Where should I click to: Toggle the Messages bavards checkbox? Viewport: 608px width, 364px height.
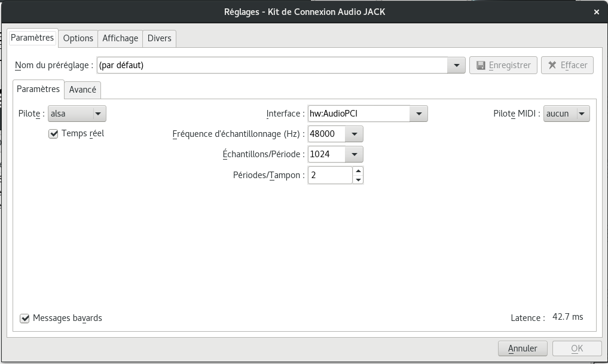(25, 318)
